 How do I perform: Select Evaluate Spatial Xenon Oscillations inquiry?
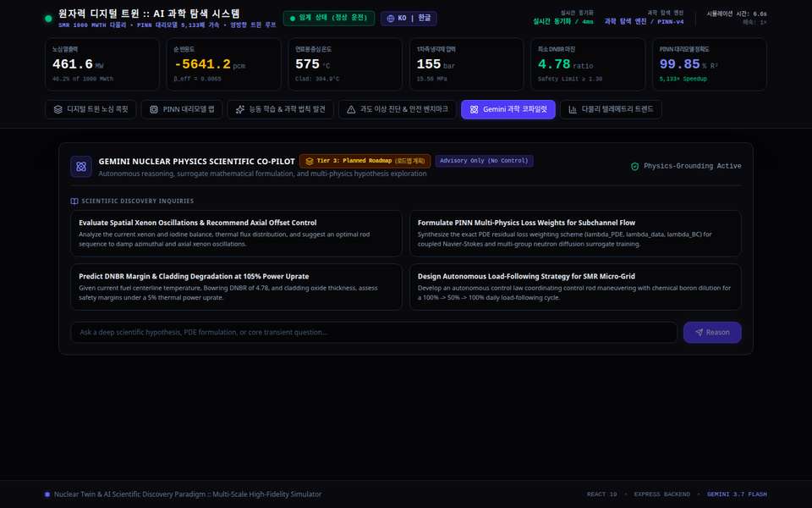point(236,234)
